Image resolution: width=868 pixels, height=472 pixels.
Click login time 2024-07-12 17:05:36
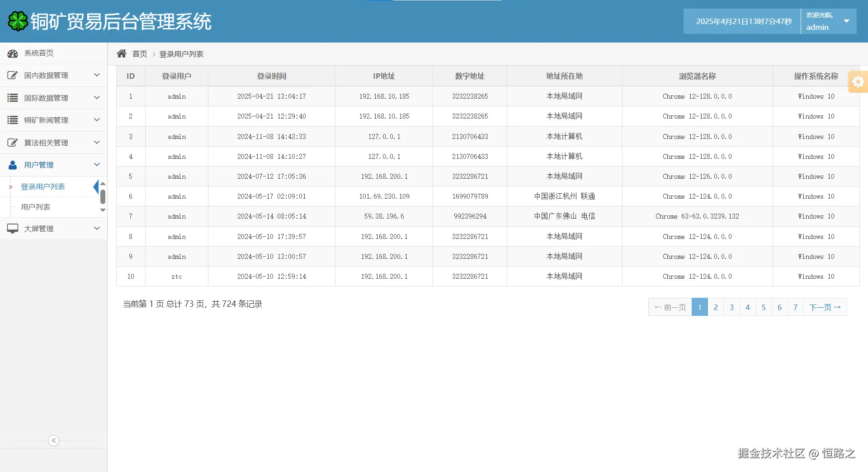pos(272,176)
